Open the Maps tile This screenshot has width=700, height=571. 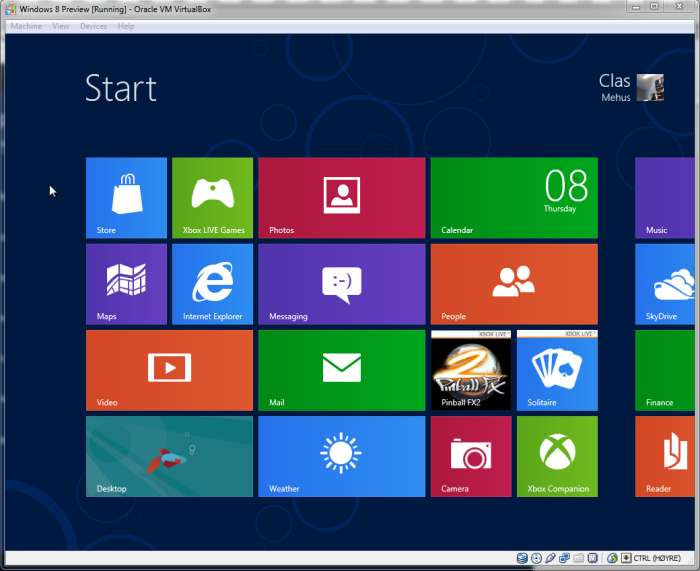[x=126, y=284]
